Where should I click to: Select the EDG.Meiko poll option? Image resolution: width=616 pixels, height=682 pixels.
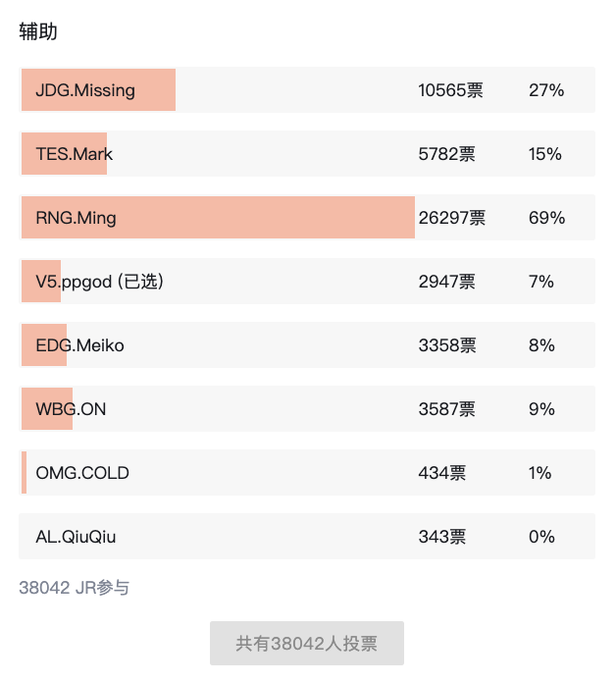tap(80, 345)
